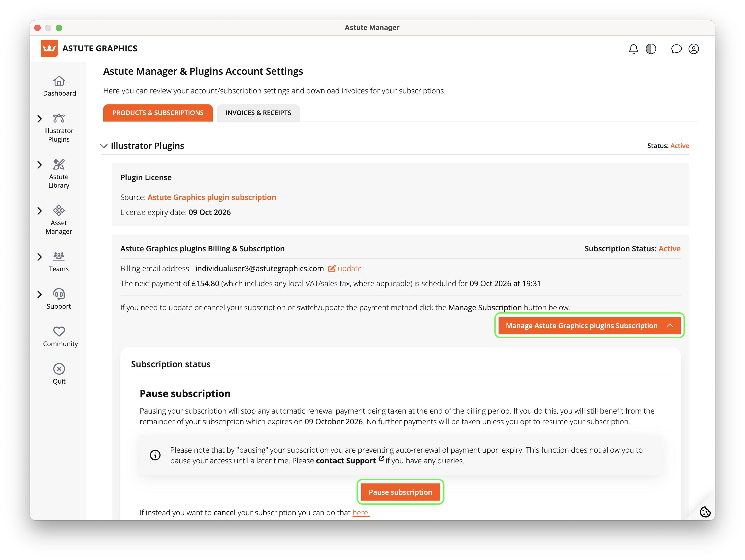Open cookie settings icon at bottom right
The image size is (745, 560).
(x=705, y=512)
